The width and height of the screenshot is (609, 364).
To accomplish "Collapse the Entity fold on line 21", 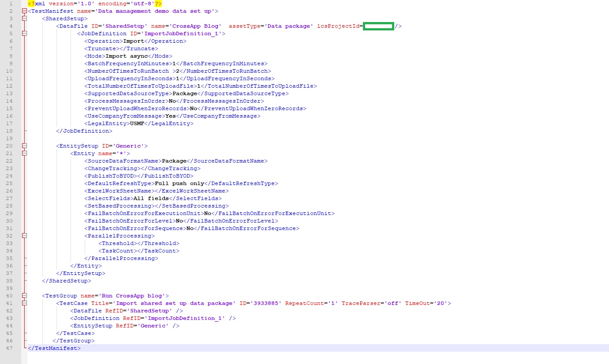I will (x=24, y=153).
